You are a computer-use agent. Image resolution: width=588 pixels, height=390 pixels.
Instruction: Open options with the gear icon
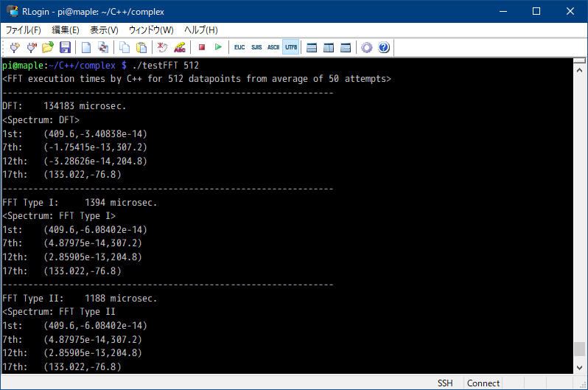pos(367,47)
